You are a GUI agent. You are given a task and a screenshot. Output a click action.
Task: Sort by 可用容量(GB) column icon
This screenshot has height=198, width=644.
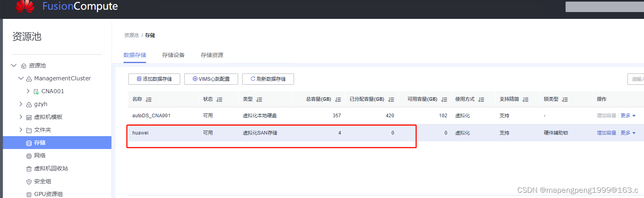[x=444, y=100]
